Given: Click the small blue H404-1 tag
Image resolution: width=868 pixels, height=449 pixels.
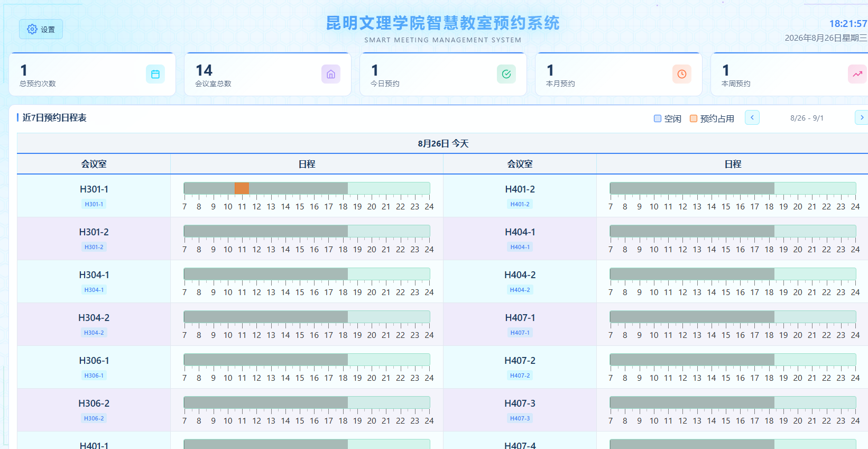Looking at the screenshot, I should 520,247.
